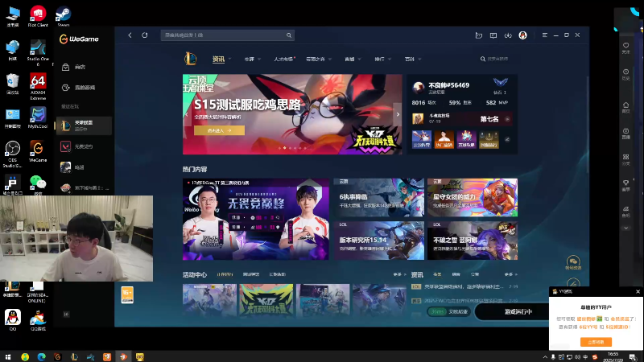The height and width of the screenshot is (362, 644).
Task: Open the 6执事降临 content card
Action: click(378, 197)
